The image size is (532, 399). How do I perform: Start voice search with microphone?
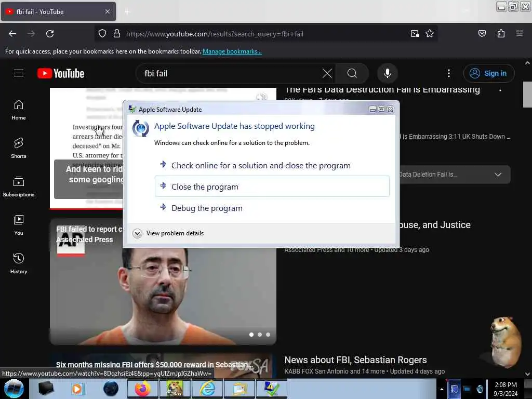click(x=387, y=73)
